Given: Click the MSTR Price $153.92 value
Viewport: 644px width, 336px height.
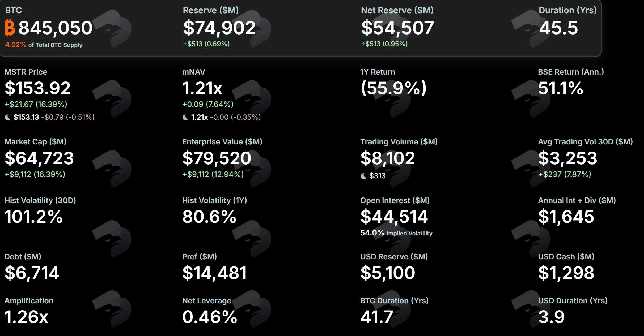Looking at the screenshot, I should tap(37, 88).
